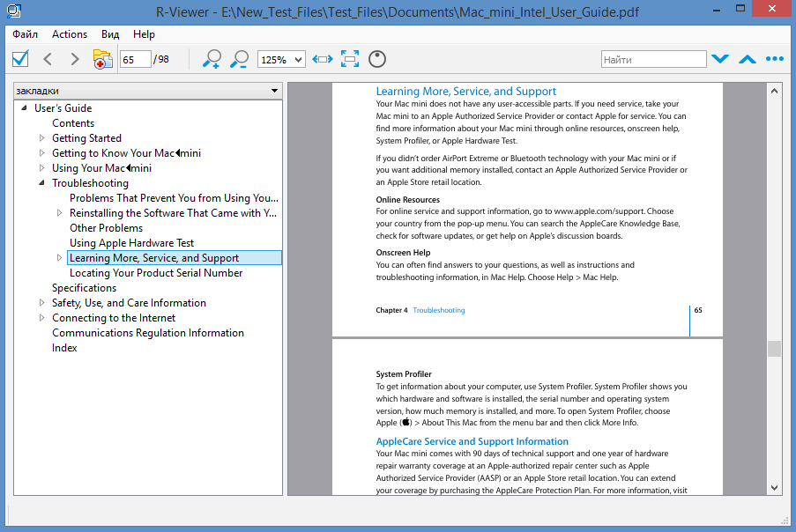
Task: Expand Safety, Use, and Care Information
Action: coord(41,303)
